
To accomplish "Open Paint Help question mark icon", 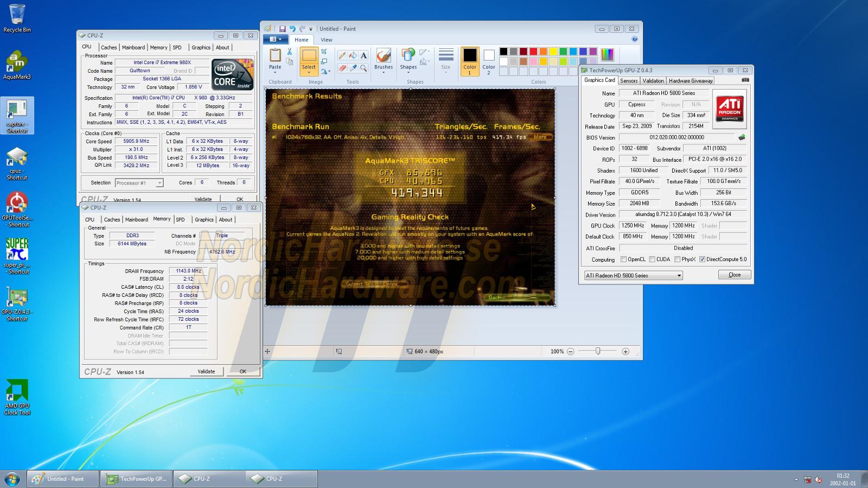I will [x=635, y=39].
